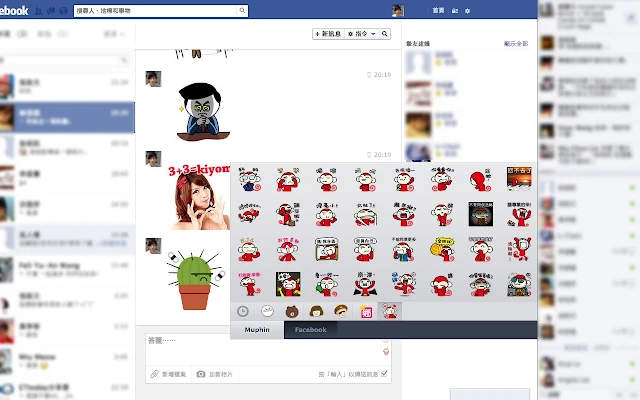Toggle the press-Enter-to-send checkbox
This screenshot has height=400, width=640.
coord(384,374)
